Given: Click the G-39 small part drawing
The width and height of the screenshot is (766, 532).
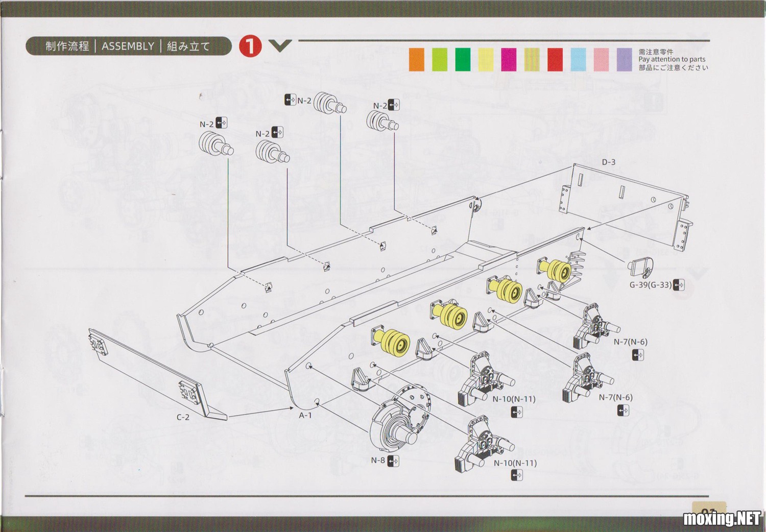Looking at the screenshot, I should pos(640,268).
